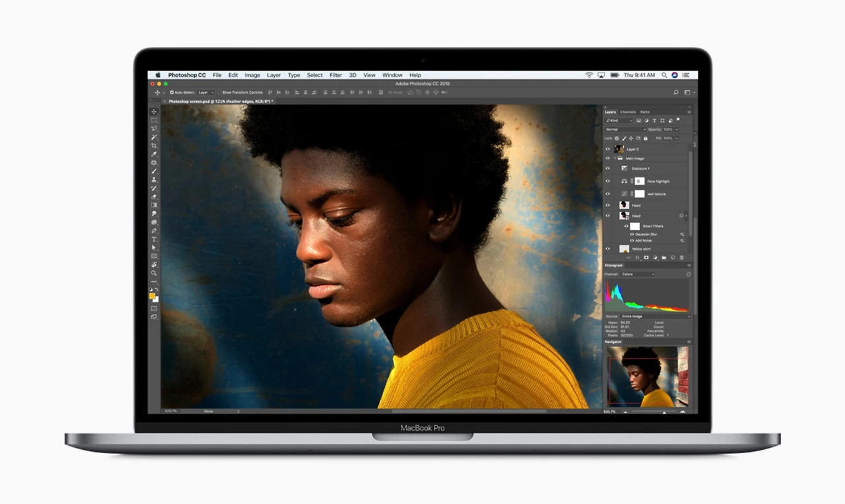This screenshot has width=845, height=504.
Task: Open the Histogram Channel Colors dropdown
Action: (x=638, y=274)
